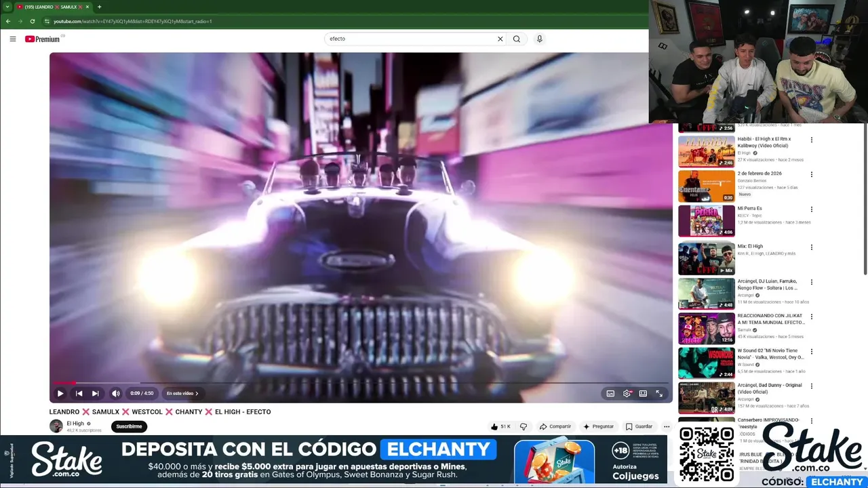Screen dimensions: 868x488
Task: Click the Preguntar button
Action: point(598,426)
